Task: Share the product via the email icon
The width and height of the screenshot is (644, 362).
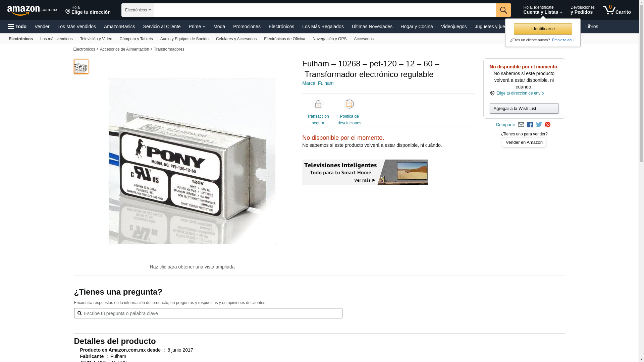Action: 521,125
